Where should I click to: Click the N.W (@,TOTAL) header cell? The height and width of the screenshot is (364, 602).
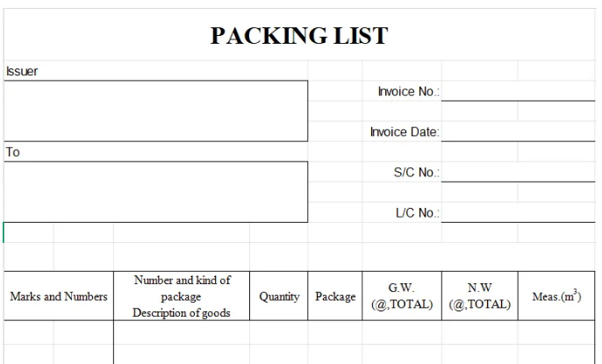click(479, 296)
